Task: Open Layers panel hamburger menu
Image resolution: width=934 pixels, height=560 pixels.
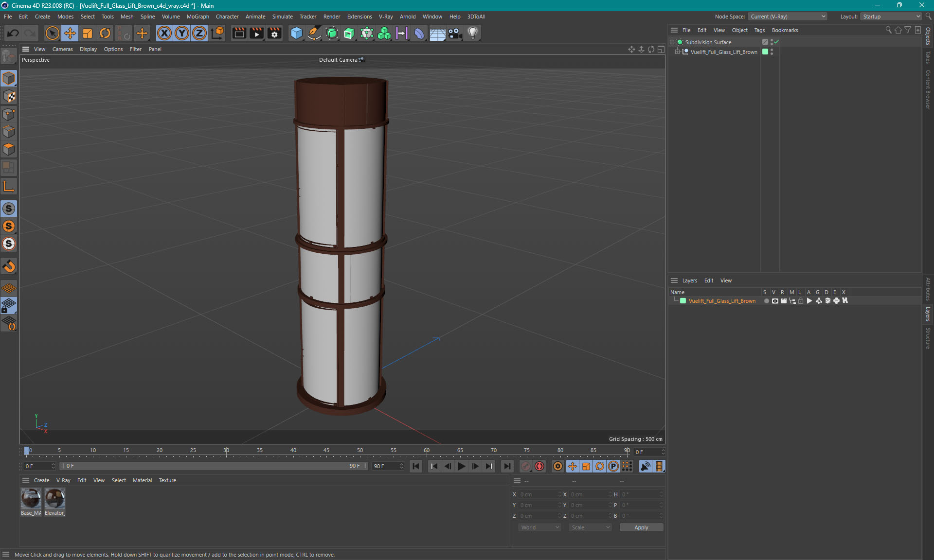Action: tap(674, 280)
